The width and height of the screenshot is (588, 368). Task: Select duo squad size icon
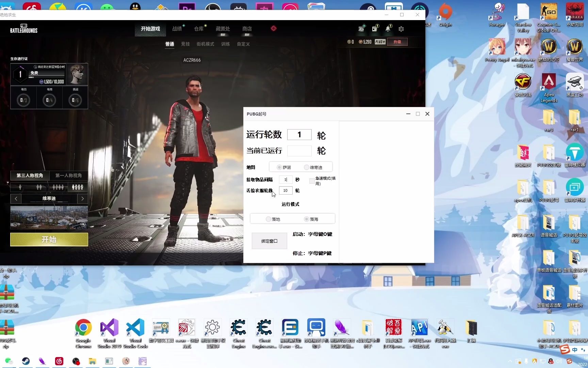click(x=39, y=187)
